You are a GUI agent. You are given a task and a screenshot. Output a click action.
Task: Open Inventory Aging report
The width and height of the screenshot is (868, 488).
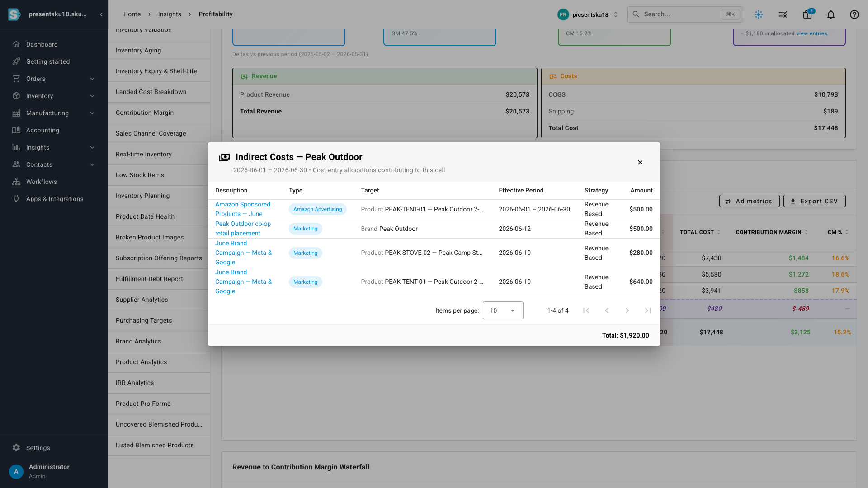[x=159, y=50]
